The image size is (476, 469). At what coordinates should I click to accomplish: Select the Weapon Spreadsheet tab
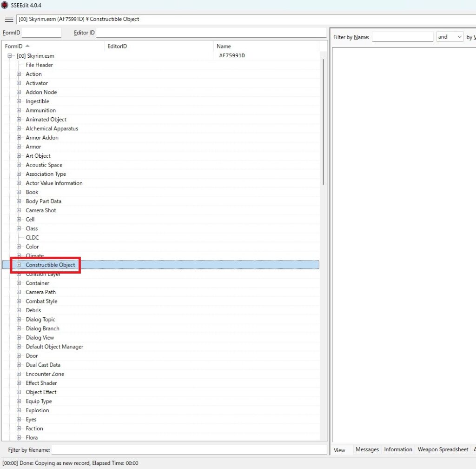click(443, 449)
